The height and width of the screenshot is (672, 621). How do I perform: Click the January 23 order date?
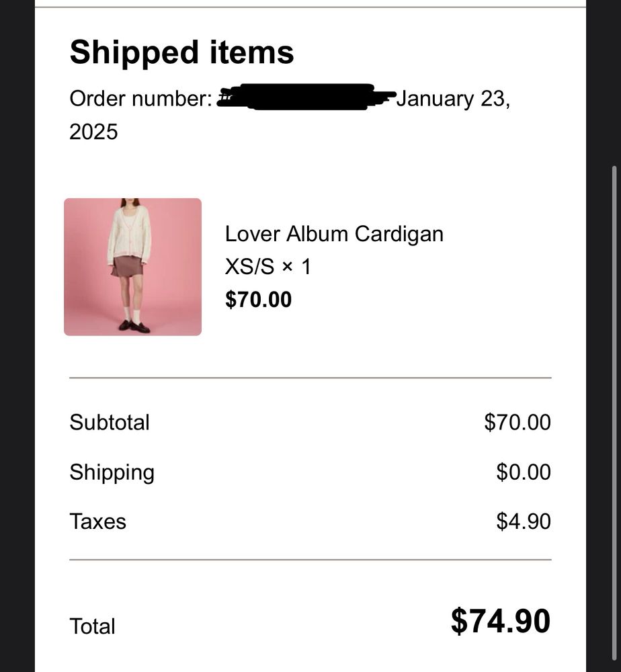click(x=453, y=99)
